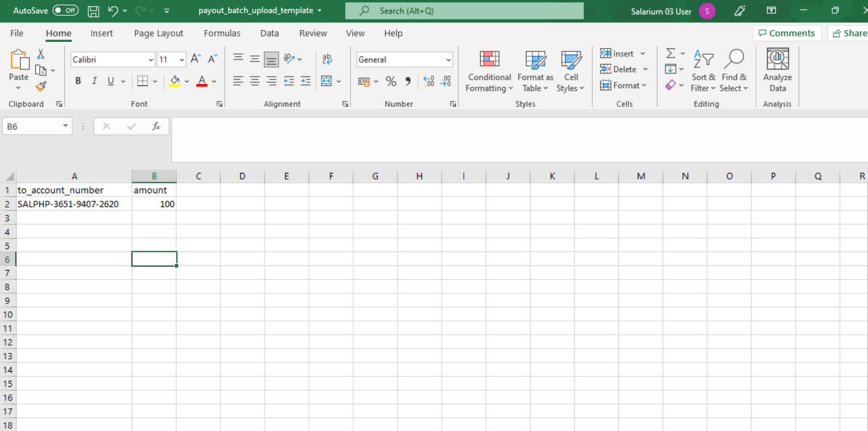Click Salarium 03 User account
The height and width of the screenshot is (431, 868).
[x=672, y=11]
